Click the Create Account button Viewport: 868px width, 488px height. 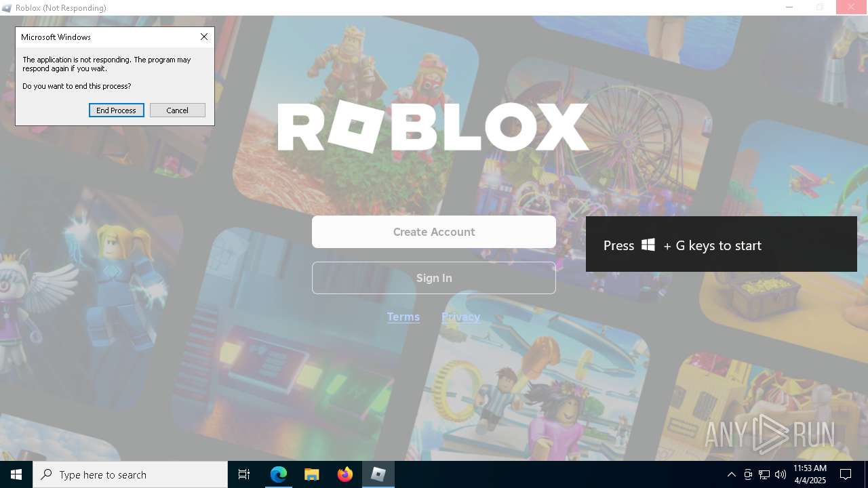pos(434,232)
